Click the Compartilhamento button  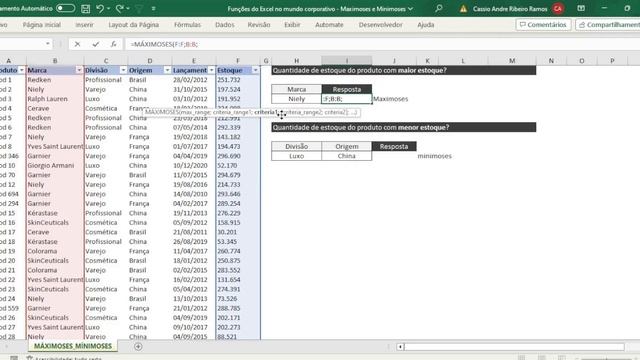(608, 25)
